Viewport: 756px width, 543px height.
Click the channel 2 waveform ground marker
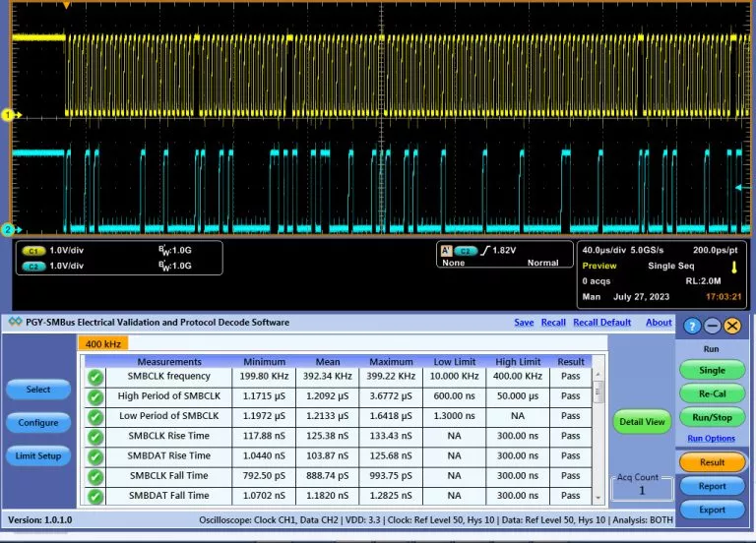click(8, 230)
